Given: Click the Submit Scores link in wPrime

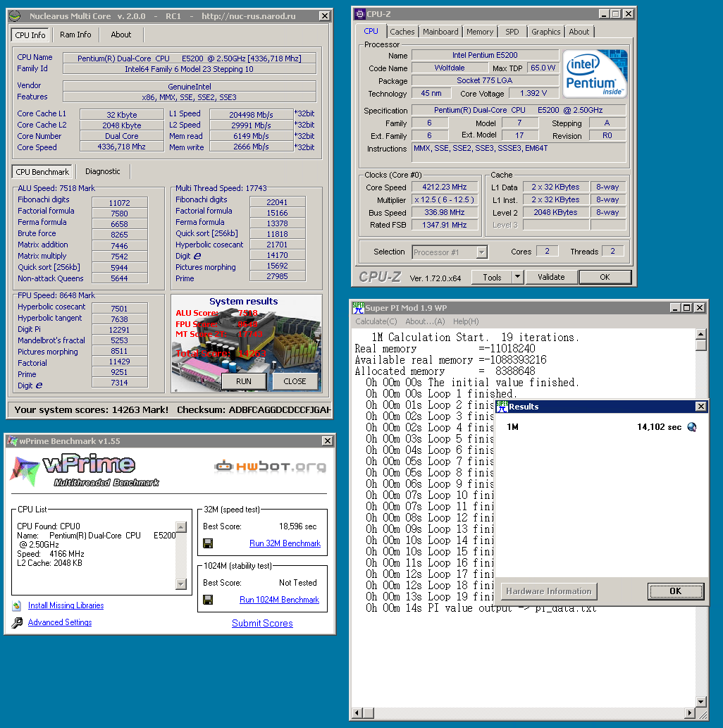Looking at the screenshot, I should pos(262,623).
